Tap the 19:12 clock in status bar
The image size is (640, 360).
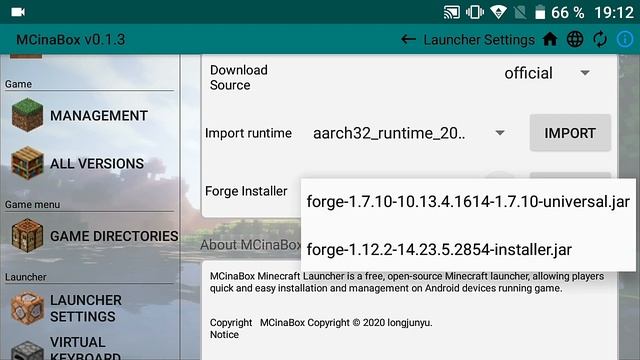(613, 13)
